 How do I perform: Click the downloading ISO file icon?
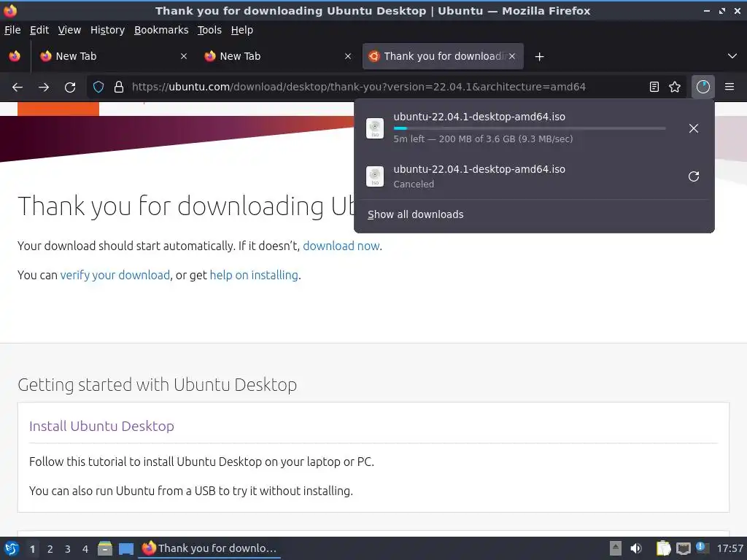click(x=375, y=128)
